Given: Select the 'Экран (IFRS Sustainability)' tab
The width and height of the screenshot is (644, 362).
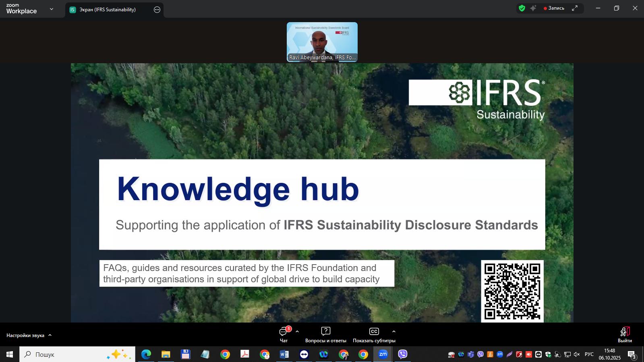Looking at the screenshot, I should click(114, 10).
